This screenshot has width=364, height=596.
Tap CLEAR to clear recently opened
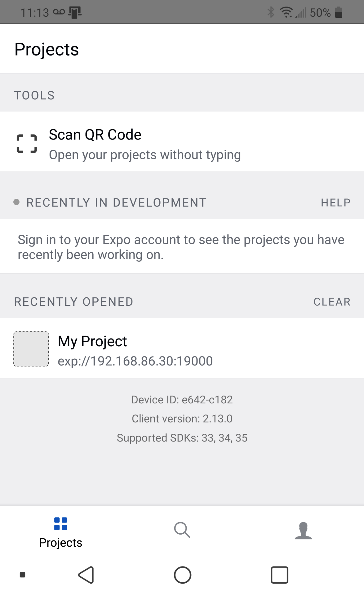(332, 302)
